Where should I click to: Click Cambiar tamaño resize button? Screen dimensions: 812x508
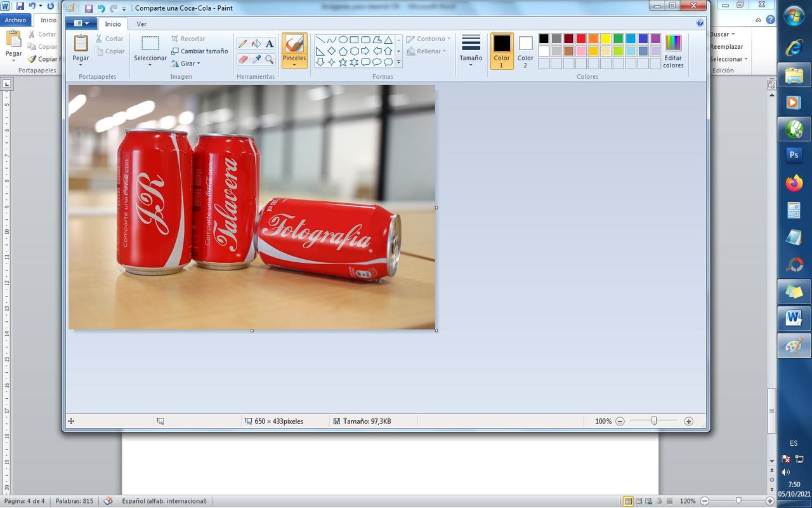(x=199, y=51)
